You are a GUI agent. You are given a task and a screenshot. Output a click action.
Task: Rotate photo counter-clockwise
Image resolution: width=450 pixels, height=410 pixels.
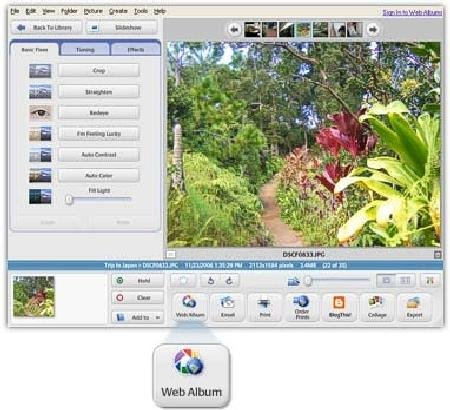point(211,281)
